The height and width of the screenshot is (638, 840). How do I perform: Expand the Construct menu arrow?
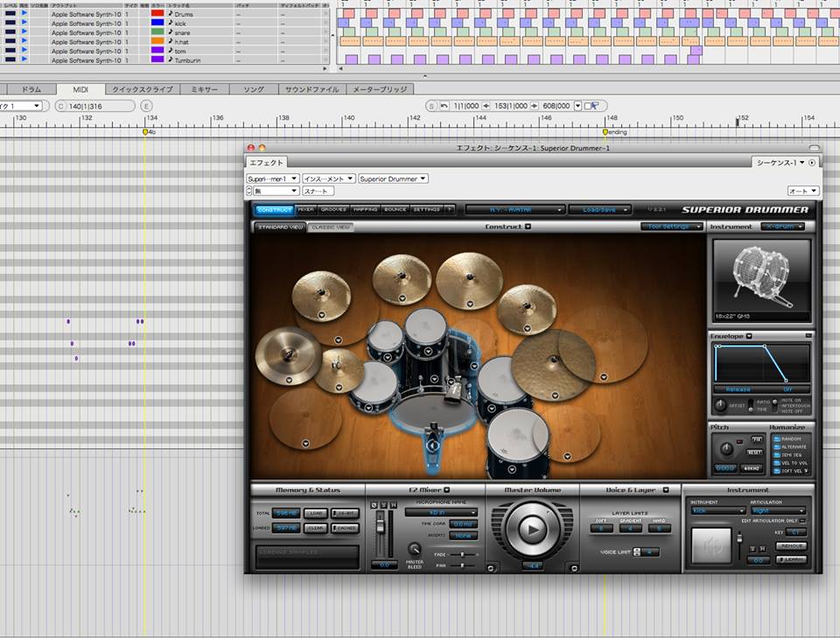tap(528, 227)
